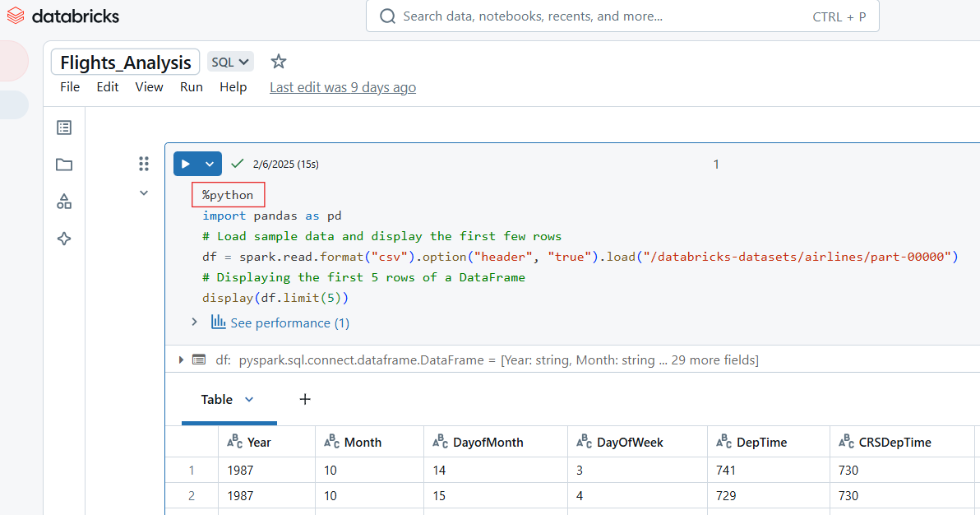
Task: Open the SQL language dropdown
Action: tap(230, 62)
